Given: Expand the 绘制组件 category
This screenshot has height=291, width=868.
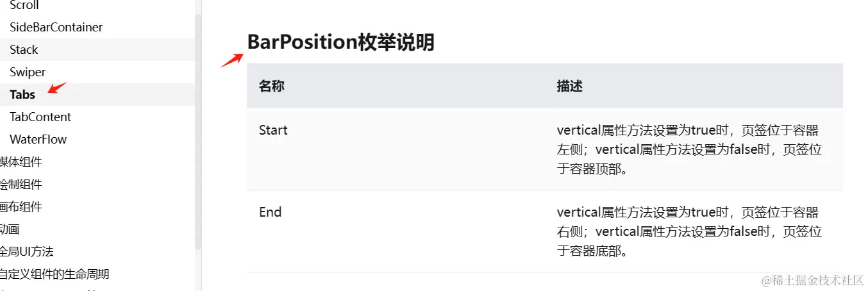Looking at the screenshot, I should (21, 184).
